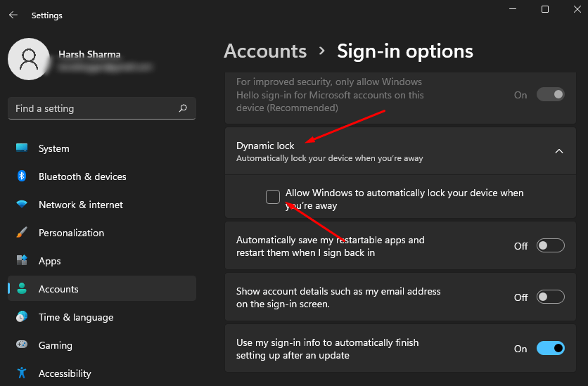
Task: Collapse the Dynamic lock section chevron
Action: (x=559, y=151)
